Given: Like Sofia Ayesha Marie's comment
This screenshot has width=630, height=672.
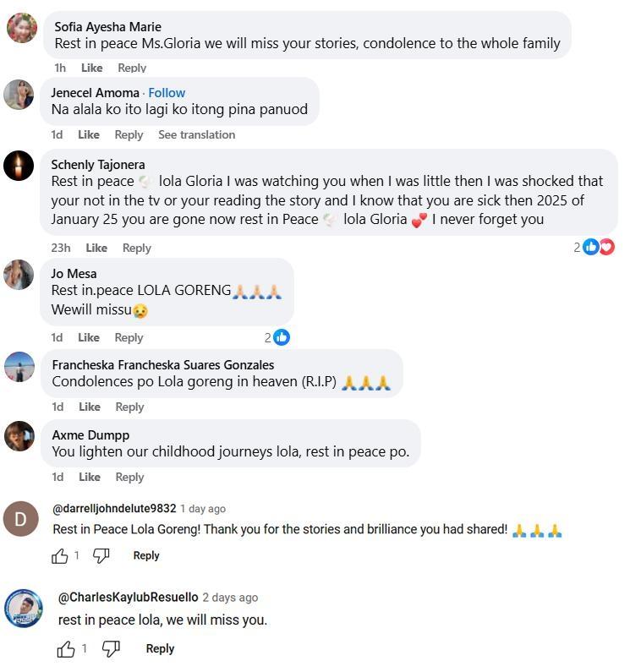Looking at the screenshot, I should (x=91, y=68).
